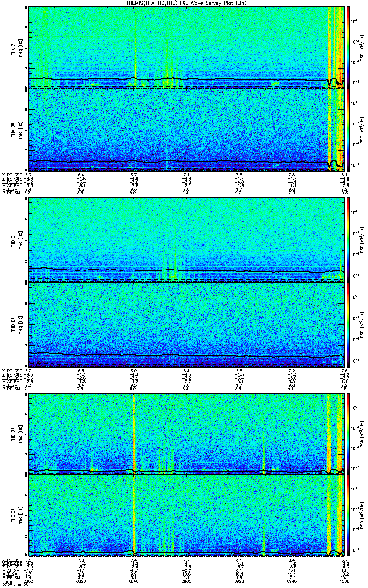Click the PSD color bar beside THD B-perp panel

pyautogui.click(x=349, y=240)
